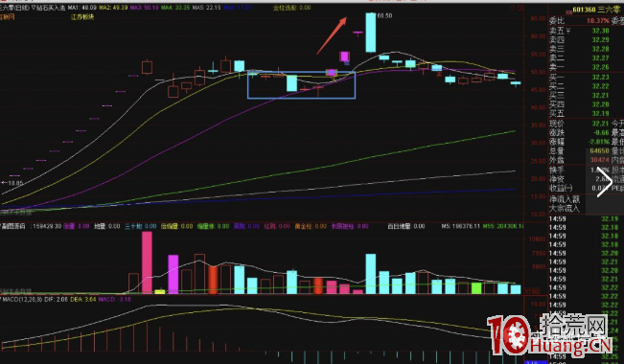Click the 卖五 price 32.30
The width and height of the screenshot is (624, 364).
[x=601, y=31]
